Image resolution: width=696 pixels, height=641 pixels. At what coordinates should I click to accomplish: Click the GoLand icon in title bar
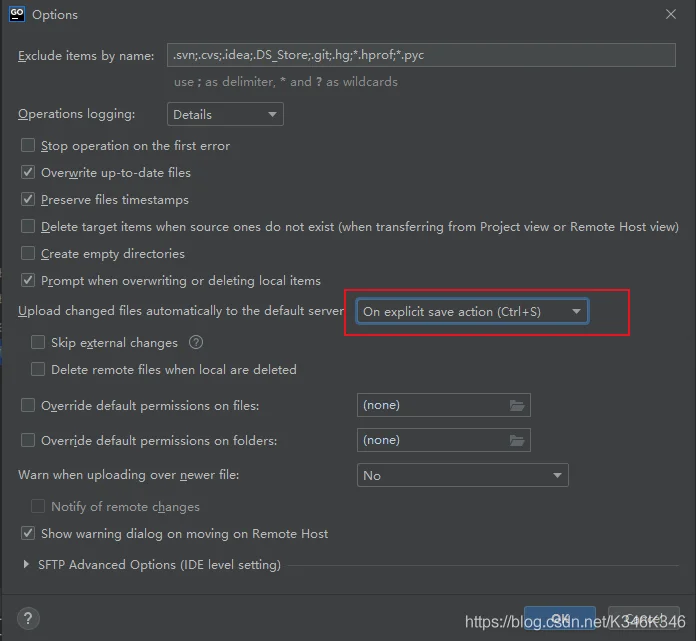click(17, 15)
